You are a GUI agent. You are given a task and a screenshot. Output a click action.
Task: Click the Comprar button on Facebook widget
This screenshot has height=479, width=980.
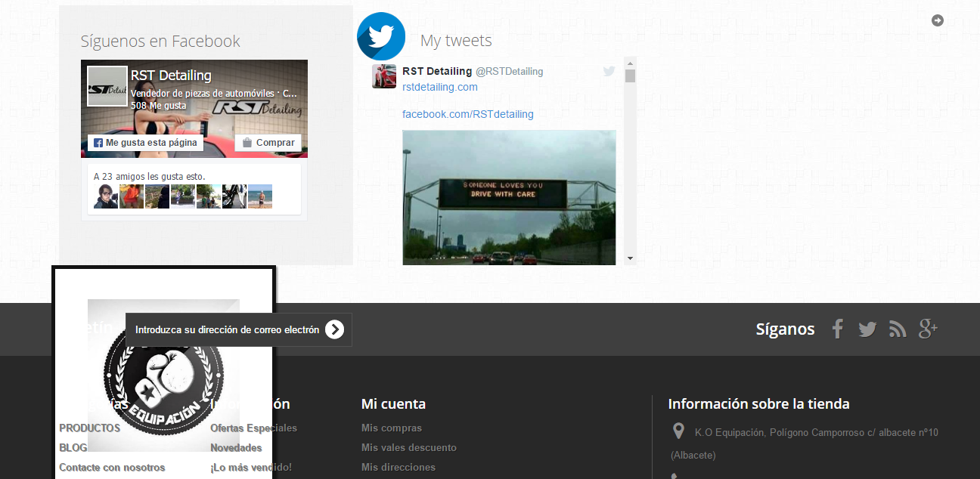tap(268, 143)
